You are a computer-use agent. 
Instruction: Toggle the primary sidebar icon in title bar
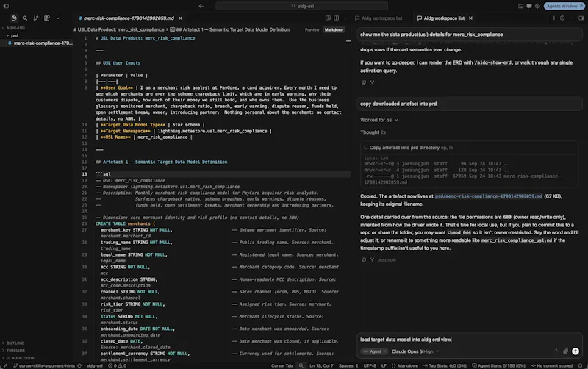click(x=6, y=6)
